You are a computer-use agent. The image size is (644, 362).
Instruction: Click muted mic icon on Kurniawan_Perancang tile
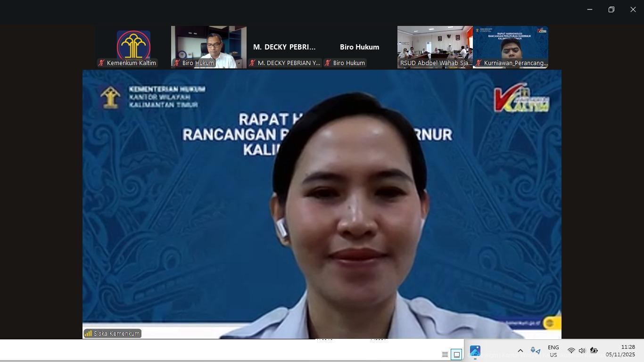click(479, 63)
